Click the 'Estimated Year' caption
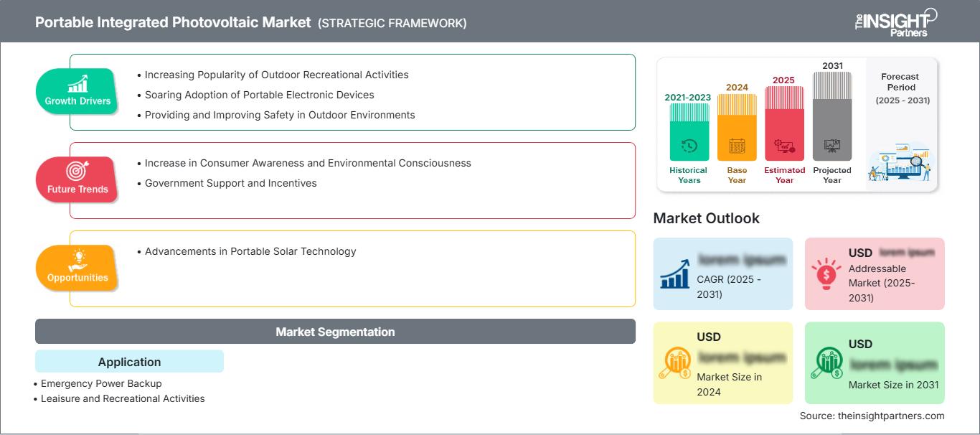The image size is (980, 435). pos(784,175)
